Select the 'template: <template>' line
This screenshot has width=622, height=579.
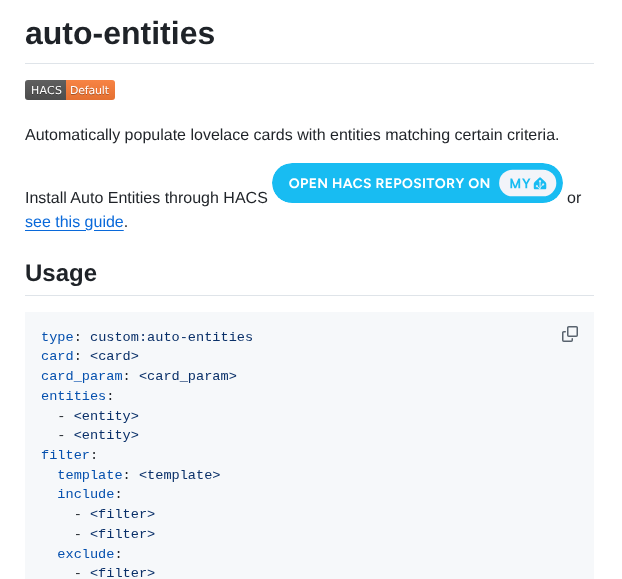(x=139, y=474)
